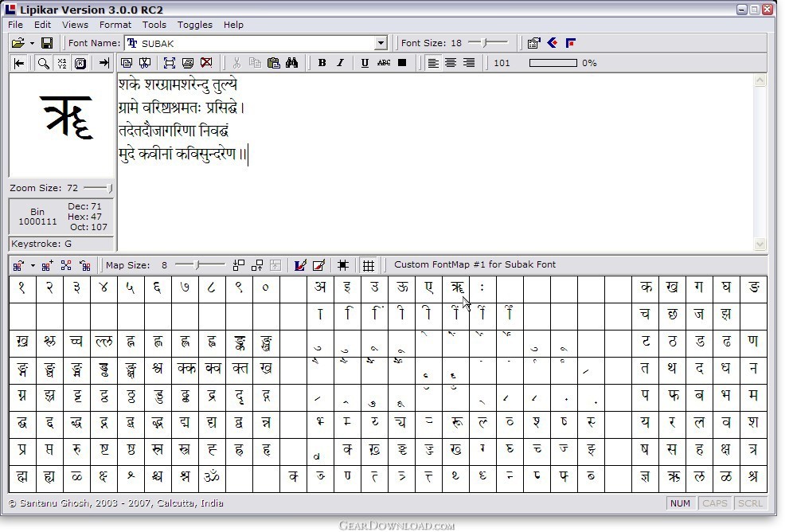Click the binoculars Find icon
This screenshot has height=532, width=793.
point(292,63)
